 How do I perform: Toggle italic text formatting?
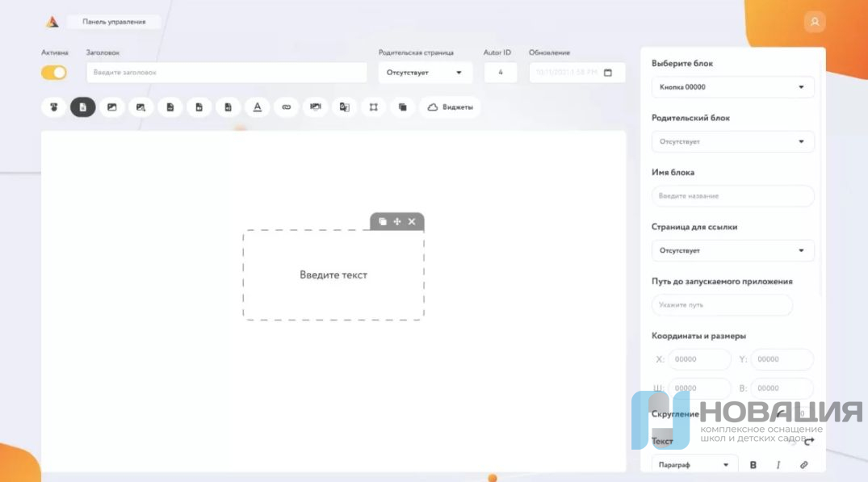pyautogui.click(x=778, y=465)
